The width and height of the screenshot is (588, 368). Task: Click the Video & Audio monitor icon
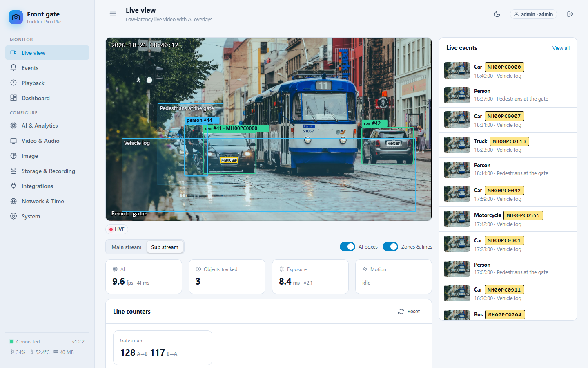[13, 141]
